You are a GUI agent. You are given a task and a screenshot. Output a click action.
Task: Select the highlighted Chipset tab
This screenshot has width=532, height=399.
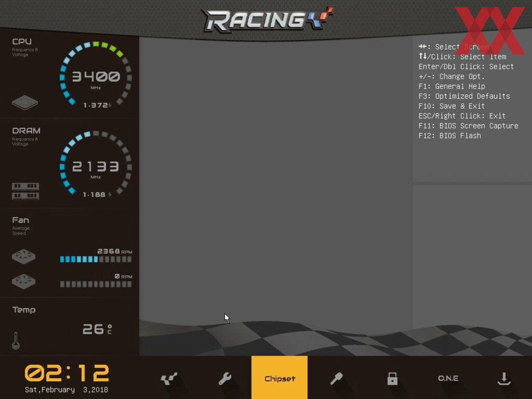click(279, 377)
